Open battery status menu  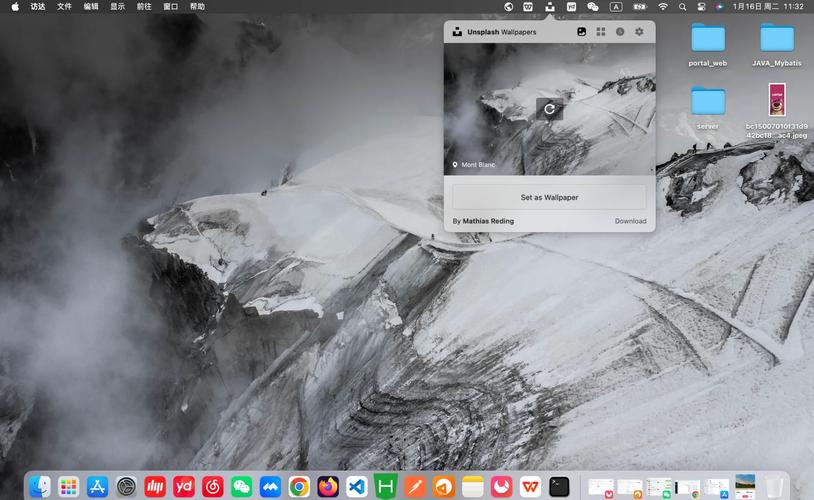[x=640, y=7]
